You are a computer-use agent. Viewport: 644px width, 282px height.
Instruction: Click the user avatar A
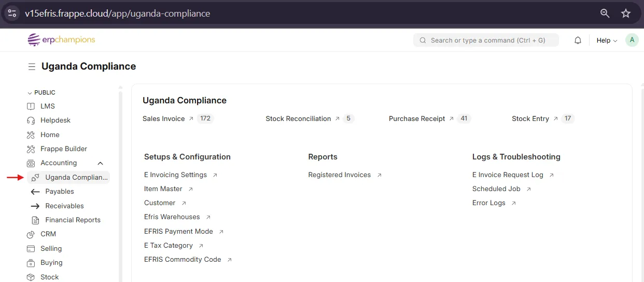[x=632, y=40]
